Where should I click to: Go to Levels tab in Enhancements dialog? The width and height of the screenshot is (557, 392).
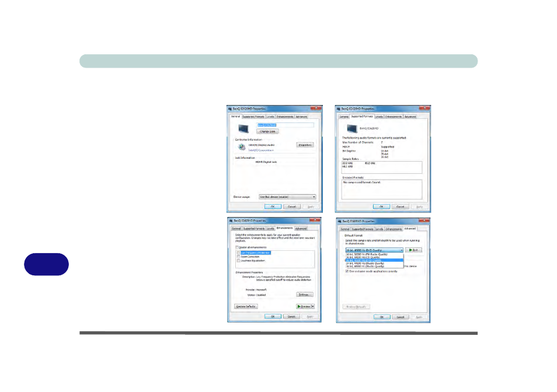click(x=271, y=229)
